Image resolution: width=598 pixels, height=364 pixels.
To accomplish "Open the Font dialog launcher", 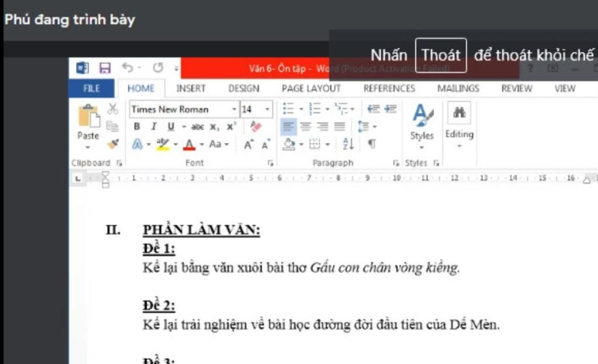I will [x=270, y=163].
